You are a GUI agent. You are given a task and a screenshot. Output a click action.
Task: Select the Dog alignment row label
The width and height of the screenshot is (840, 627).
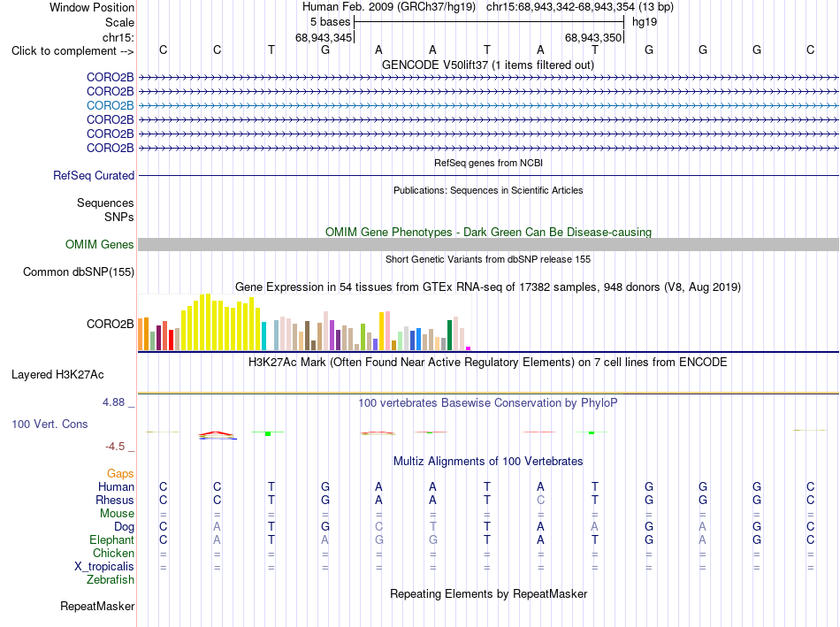(124, 527)
